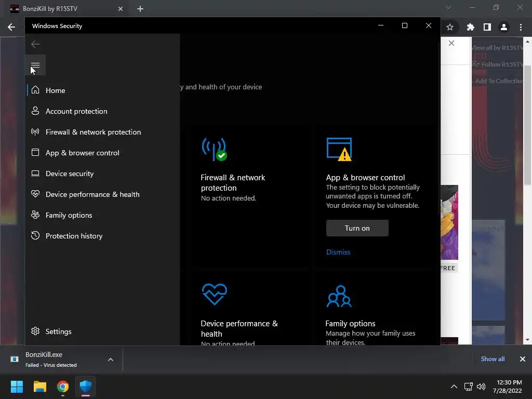This screenshot has width=532, height=399.
Task: Select Firewall & network protection in sidebar
Action: (x=103, y=132)
